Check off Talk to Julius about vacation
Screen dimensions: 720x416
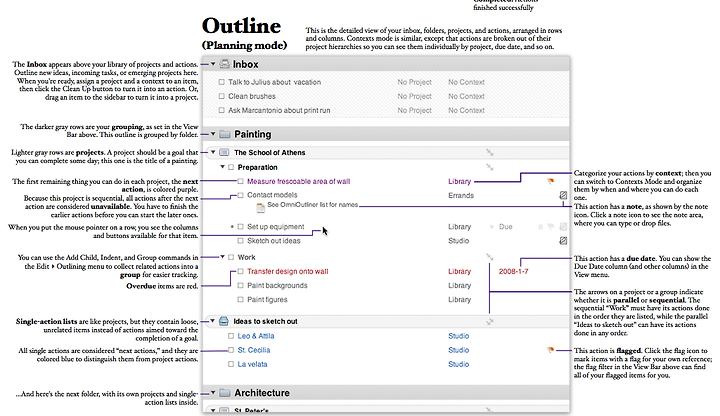222,82
